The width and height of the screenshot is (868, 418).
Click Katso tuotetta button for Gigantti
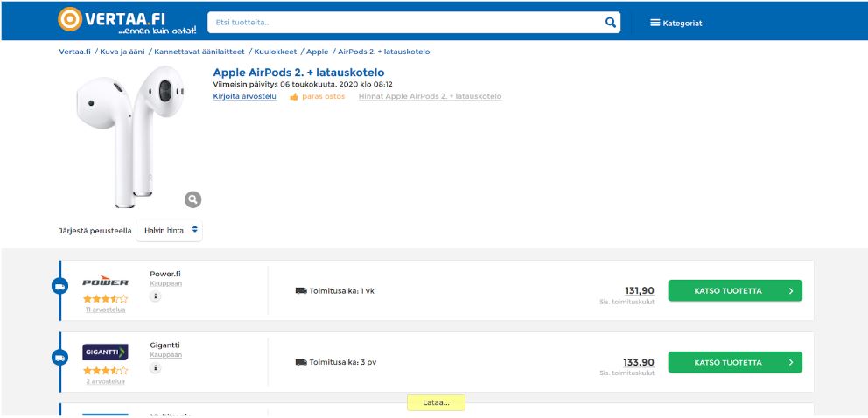click(x=735, y=362)
